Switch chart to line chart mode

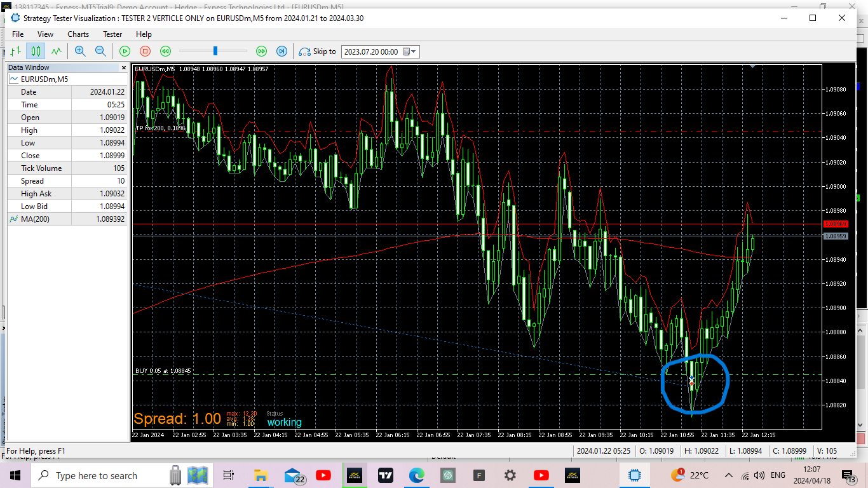pyautogui.click(x=57, y=51)
